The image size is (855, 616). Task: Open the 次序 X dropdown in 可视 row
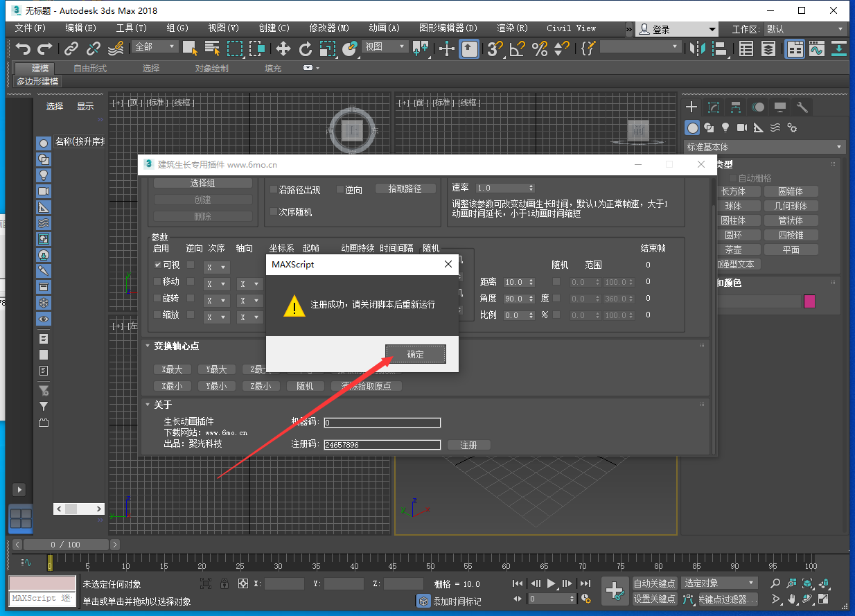(x=216, y=267)
